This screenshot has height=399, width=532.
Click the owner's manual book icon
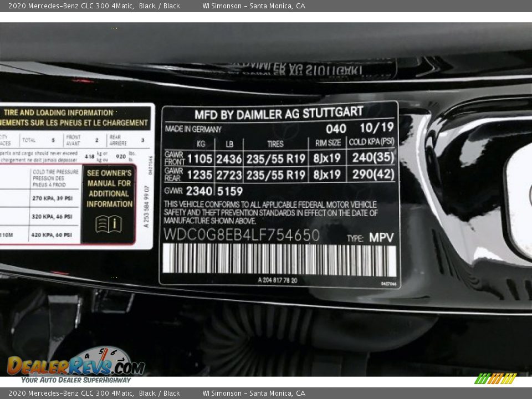109,224
